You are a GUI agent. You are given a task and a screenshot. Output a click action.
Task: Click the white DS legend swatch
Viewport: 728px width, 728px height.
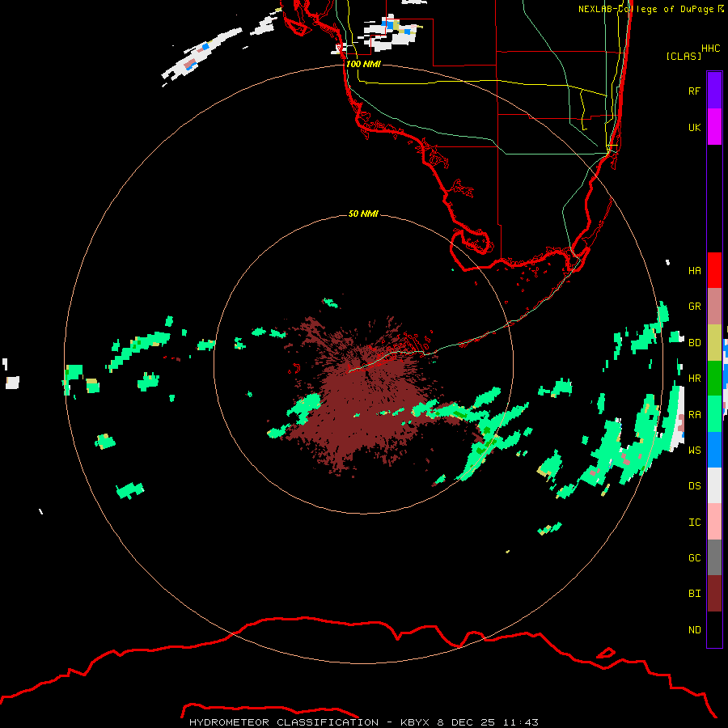click(x=714, y=485)
